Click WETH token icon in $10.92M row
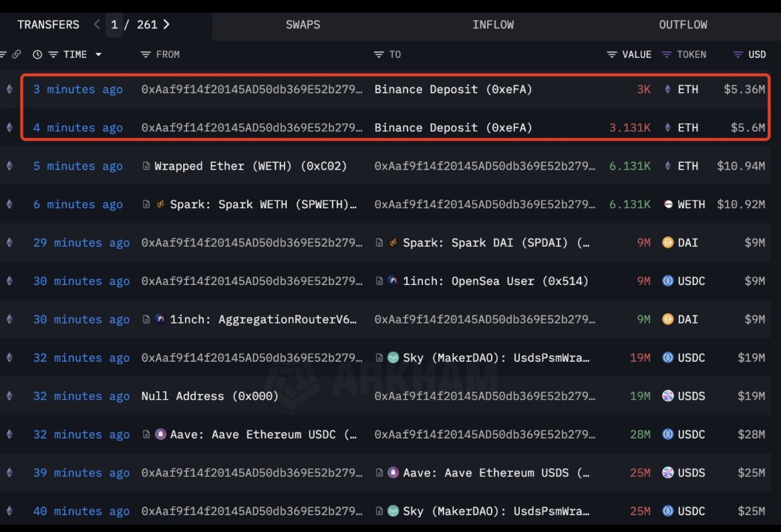Viewport: 781px width, 532px height. point(668,204)
